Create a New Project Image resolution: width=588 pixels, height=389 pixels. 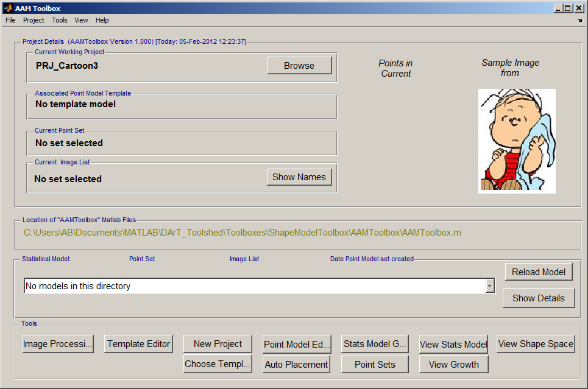pos(218,344)
